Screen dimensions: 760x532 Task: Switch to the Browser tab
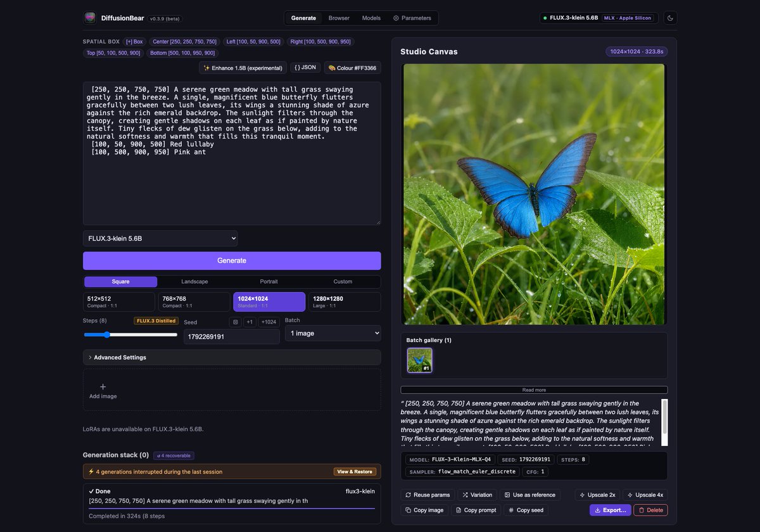coord(339,18)
